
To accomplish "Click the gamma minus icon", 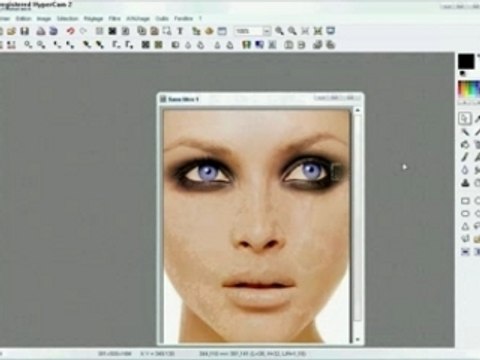I will point(116,45).
